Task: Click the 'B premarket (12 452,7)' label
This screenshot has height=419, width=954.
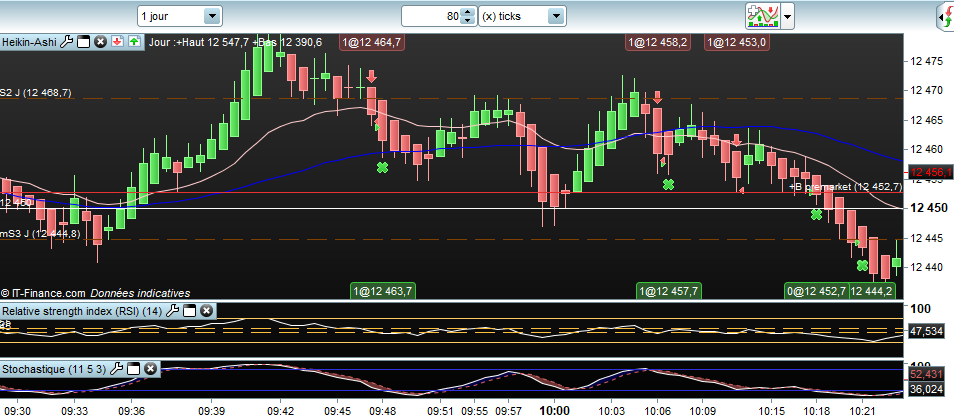Action: 846,187
